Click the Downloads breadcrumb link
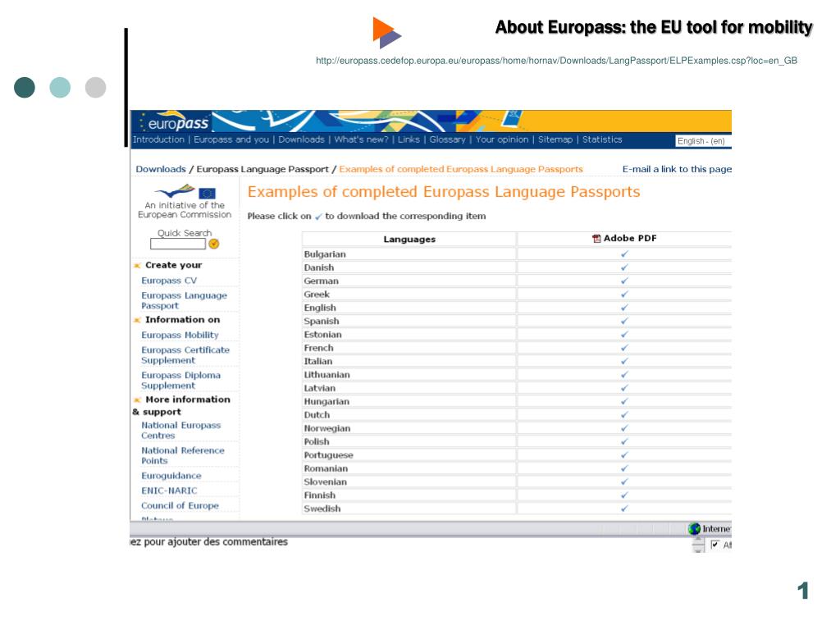 pos(161,169)
